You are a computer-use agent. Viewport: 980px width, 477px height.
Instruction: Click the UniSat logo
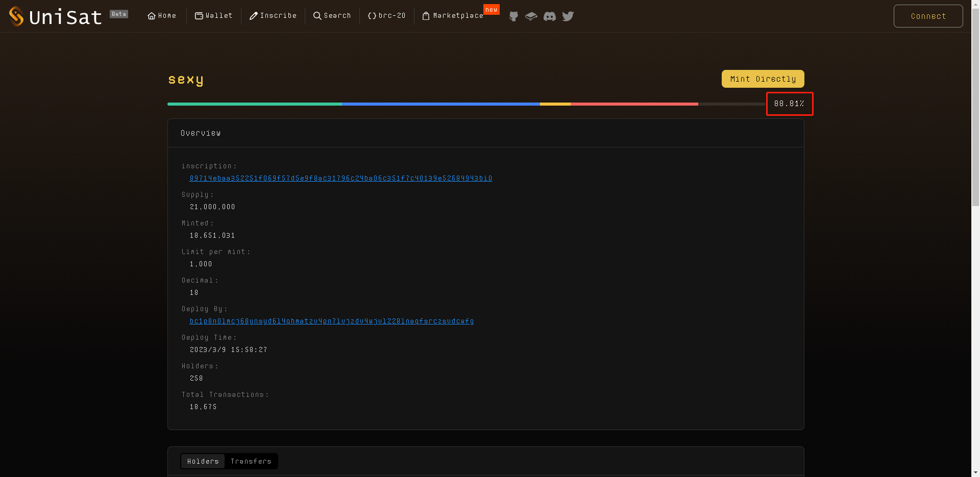click(x=56, y=16)
